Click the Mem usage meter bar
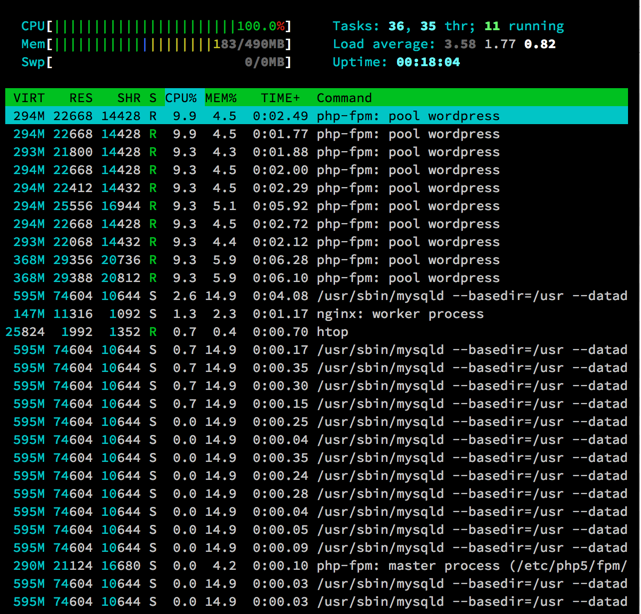This screenshot has height=614, width=641. pyautogui.click(x=157, y=44)
